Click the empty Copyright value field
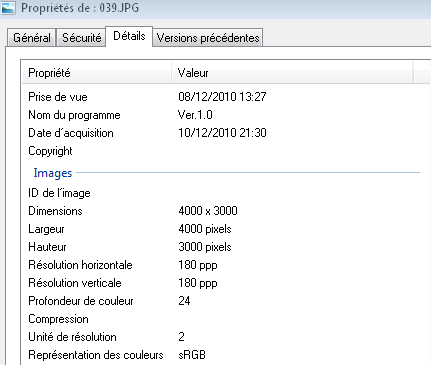431x365 pixels. coord(300,151)
